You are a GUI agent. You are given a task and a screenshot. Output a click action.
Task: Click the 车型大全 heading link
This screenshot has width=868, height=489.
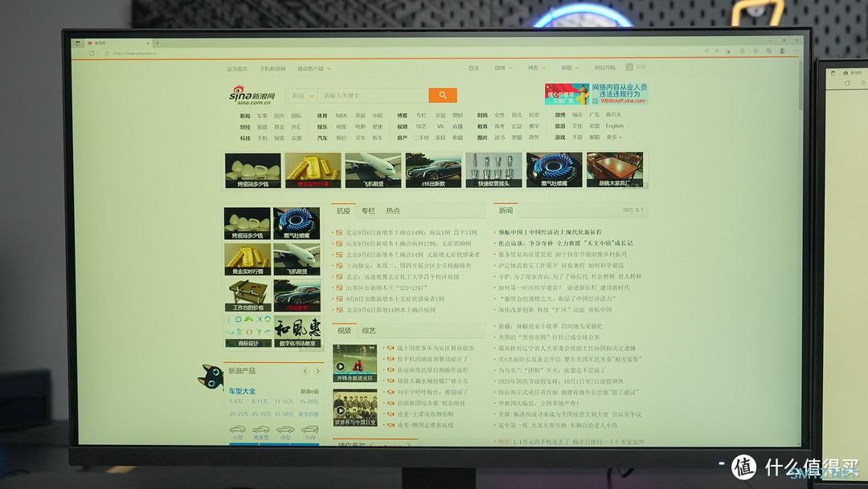click(242, 391)
